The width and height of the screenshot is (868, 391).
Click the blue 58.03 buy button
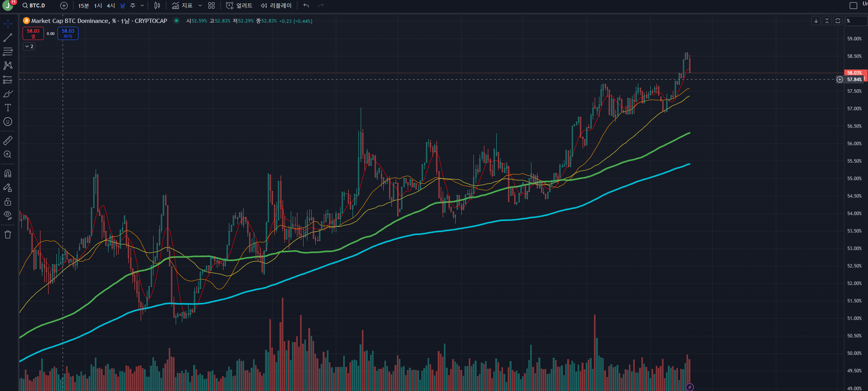68,33
